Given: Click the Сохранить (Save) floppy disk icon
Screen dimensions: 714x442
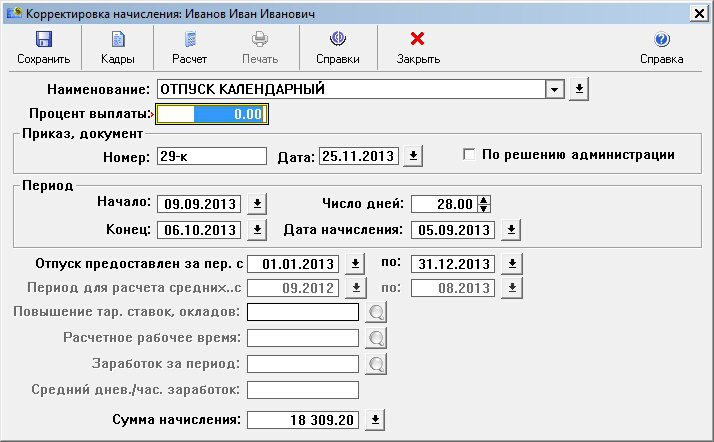Looking at the screenshot, I should click(x=43, y=40).
